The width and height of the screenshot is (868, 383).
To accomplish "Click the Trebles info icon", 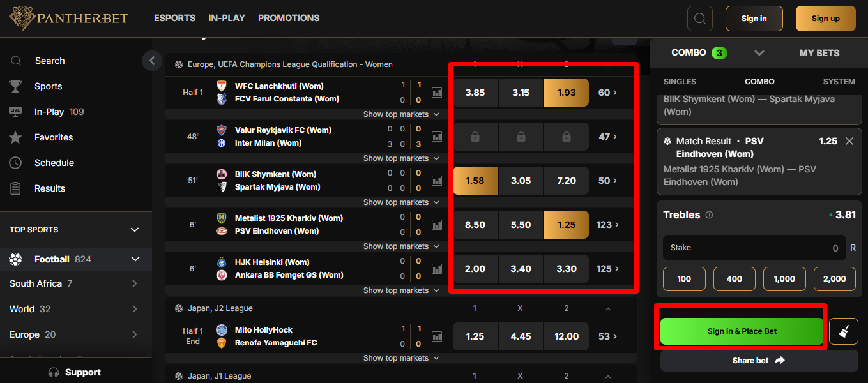I will 709,215.
